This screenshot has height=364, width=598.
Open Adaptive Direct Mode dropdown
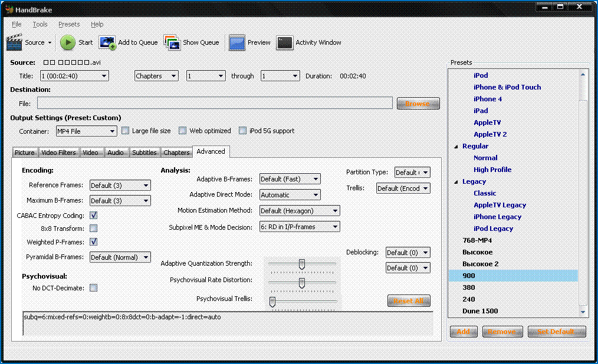[290, 195]
